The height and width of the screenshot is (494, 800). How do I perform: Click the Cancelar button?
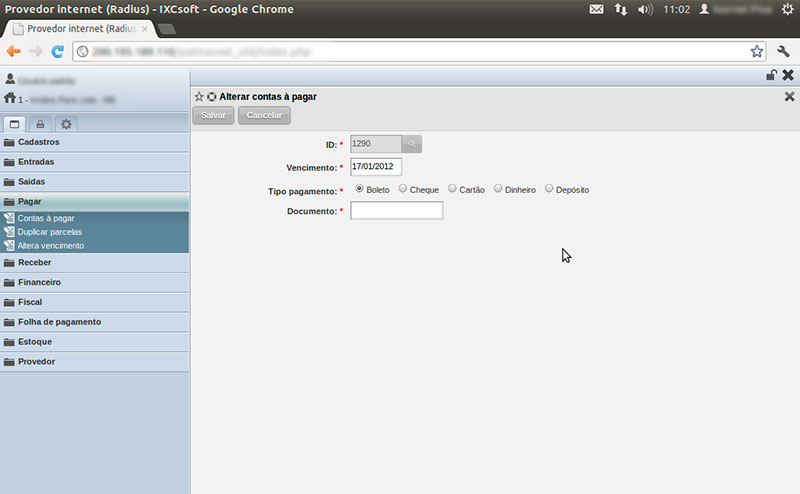point(264,115)
